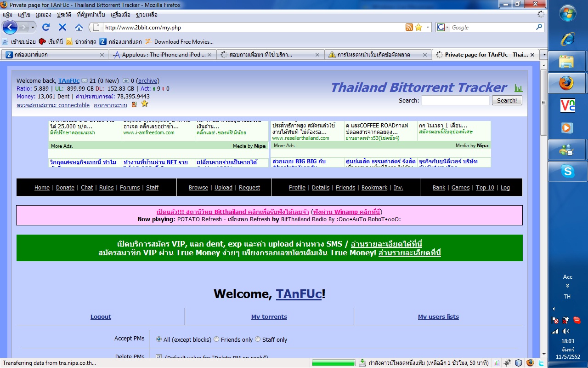Open the เครื่องมือ (Tools) menu
Image resolution: width=588 pixels, height=368 pixels.
point(121,15)
